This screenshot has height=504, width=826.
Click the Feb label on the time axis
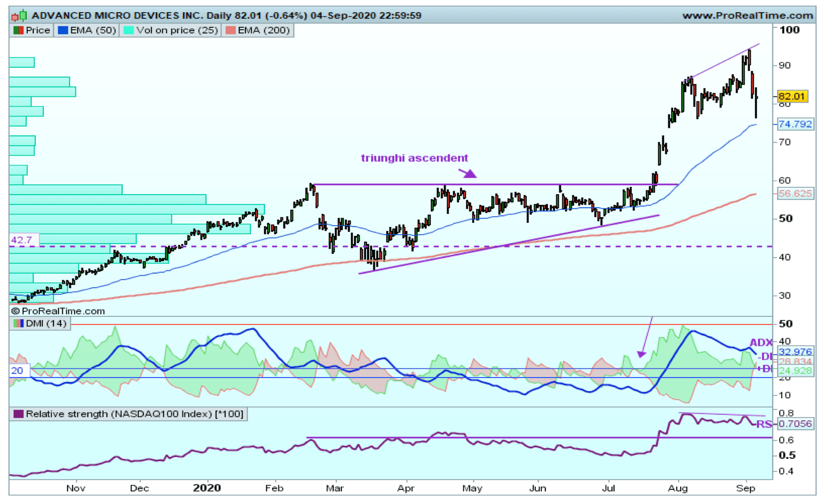(x=274, y=488)
